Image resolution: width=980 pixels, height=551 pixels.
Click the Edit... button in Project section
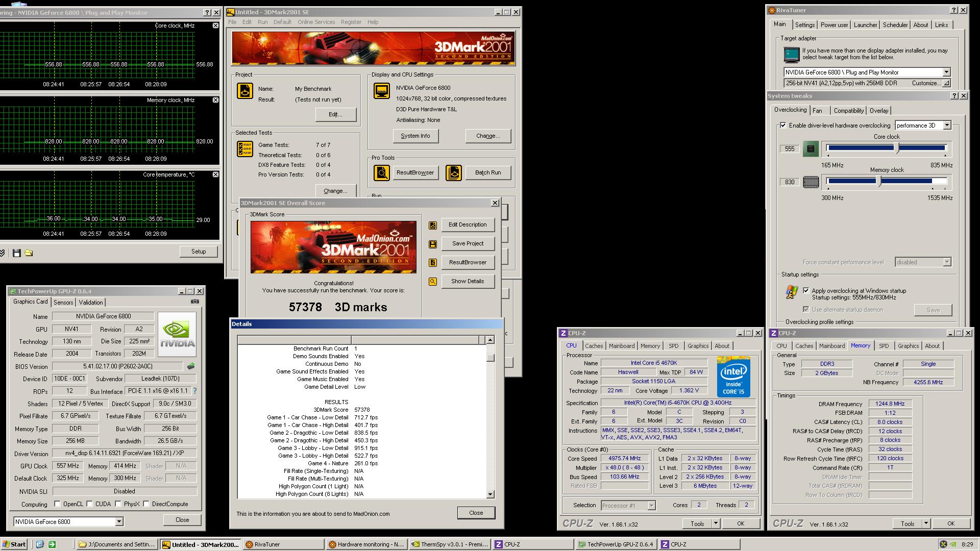(335, 114)
